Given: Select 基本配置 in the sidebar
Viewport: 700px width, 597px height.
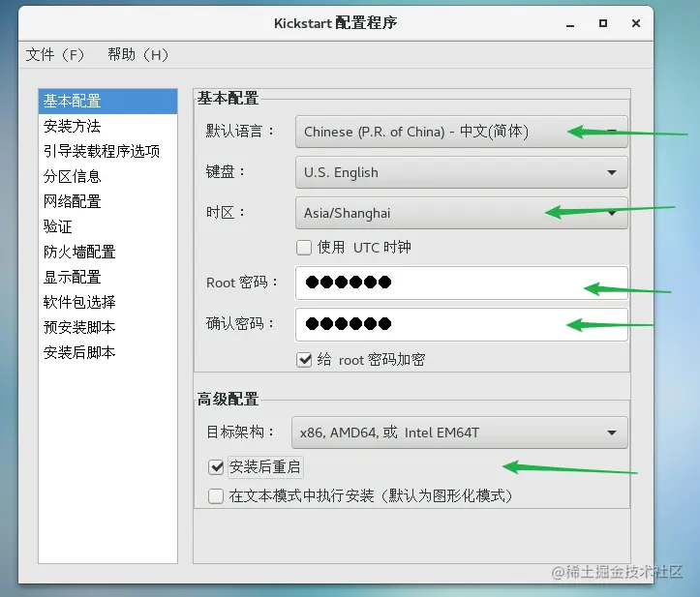Looking at the screenshot, I should point(108,102).
